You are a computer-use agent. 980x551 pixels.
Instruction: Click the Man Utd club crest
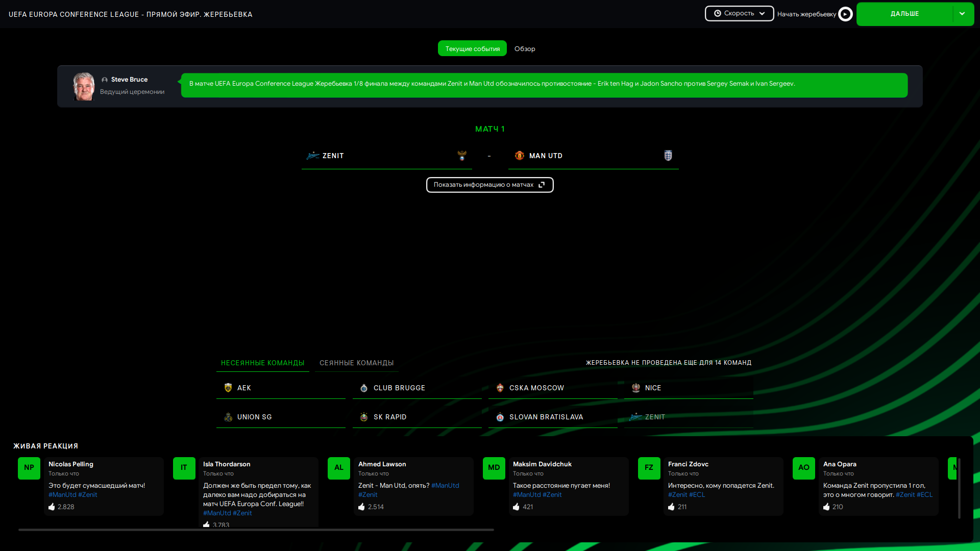click(520, 156)
